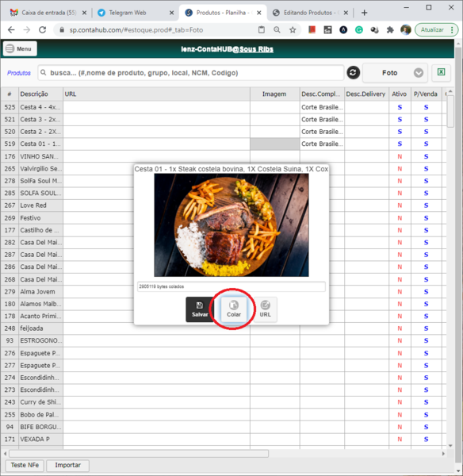
Task: Click the '2905119 bytes colados' field
Action: point(231,286)
